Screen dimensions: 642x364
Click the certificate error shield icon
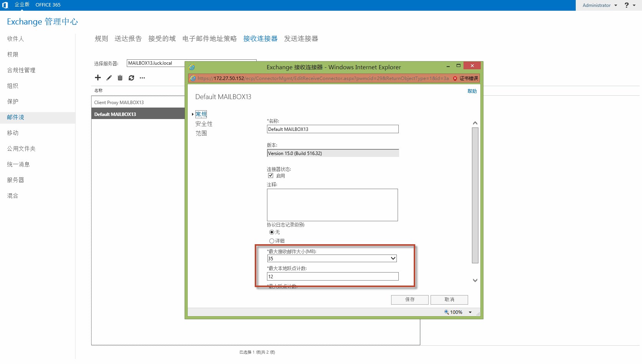(455, 78)
